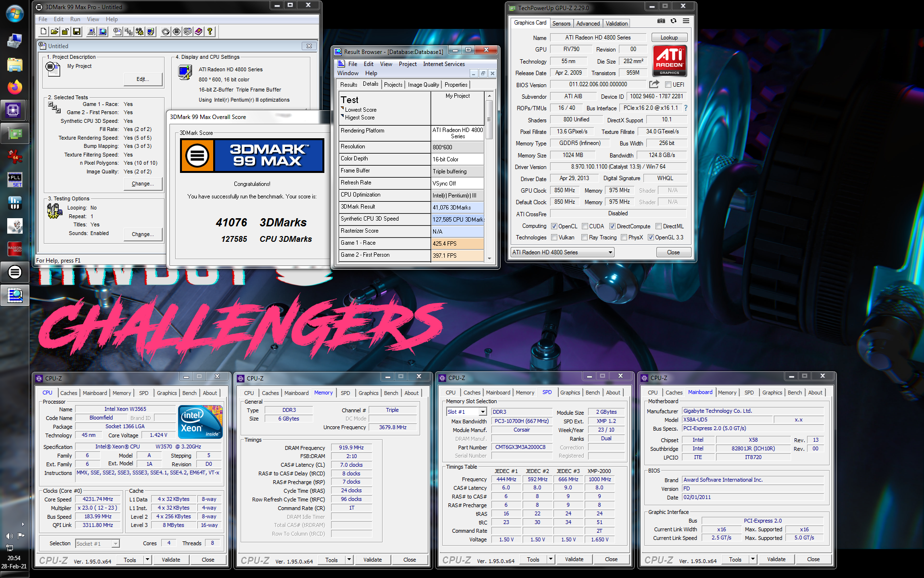Open the Slot #1 dropdown in CPU-Z SPD
This screenshot has height=578, width=924.
(x=466, y=412)
